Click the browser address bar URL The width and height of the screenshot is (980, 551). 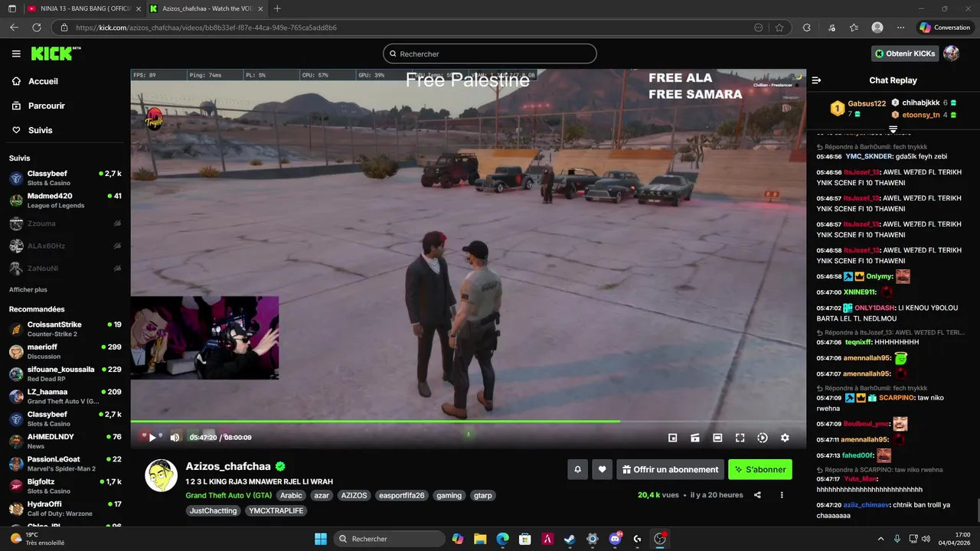(206, 28)
